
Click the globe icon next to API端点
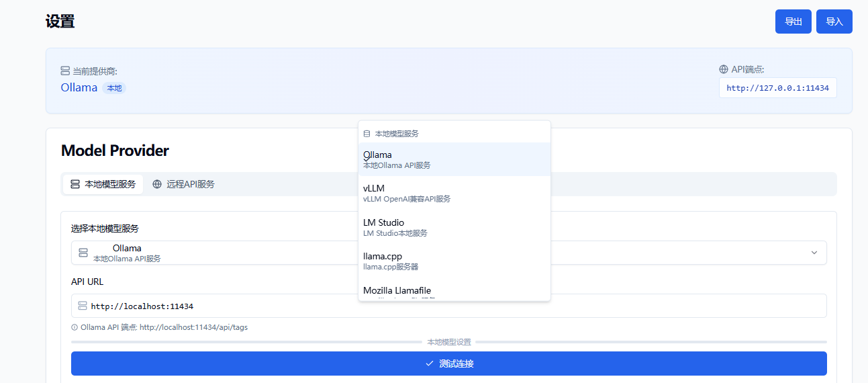[724, 69]
